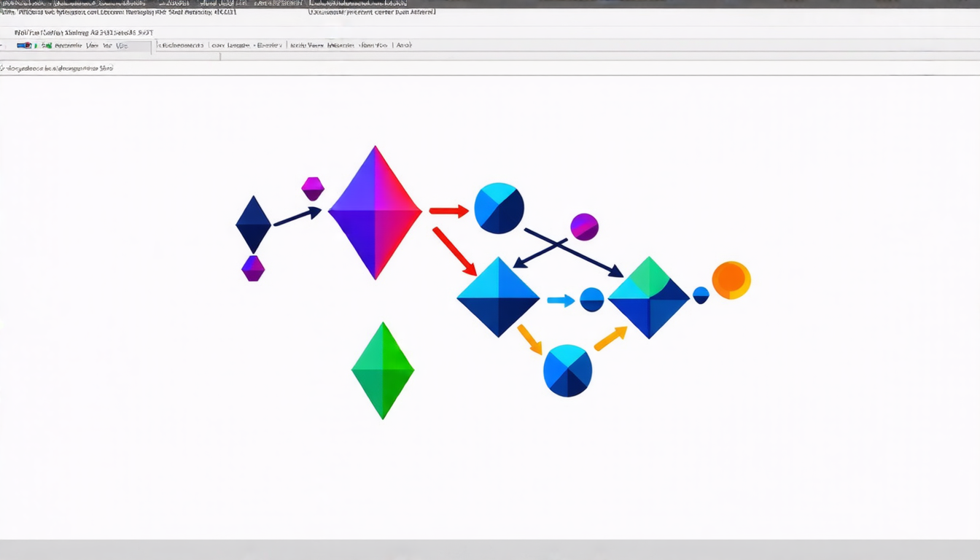Select the tiny blue circle beside the orange circle
This screenshot has height=560, width=980.
click(701, 295)
